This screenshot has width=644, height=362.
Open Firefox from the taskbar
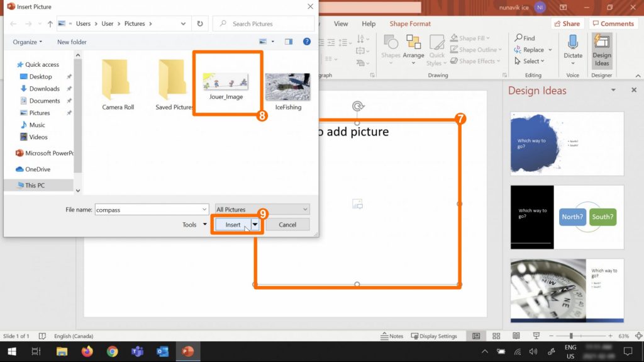[x=87, y=351]
